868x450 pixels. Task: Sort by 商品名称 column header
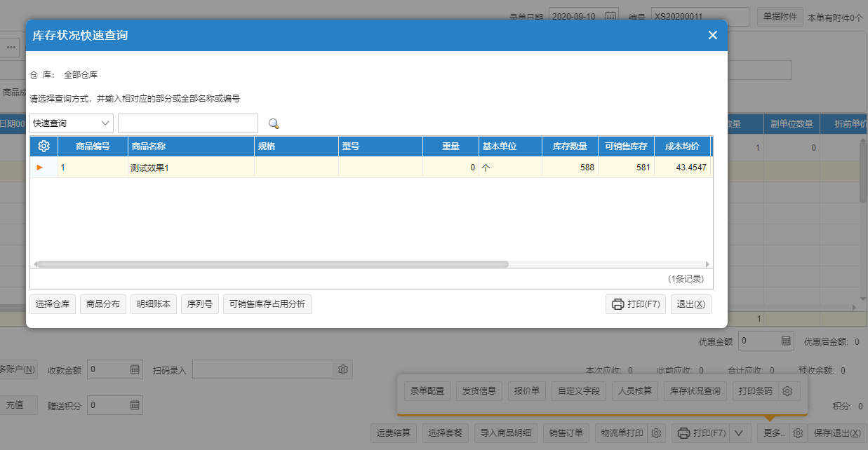pyautogui.click(x=191, y=146)
